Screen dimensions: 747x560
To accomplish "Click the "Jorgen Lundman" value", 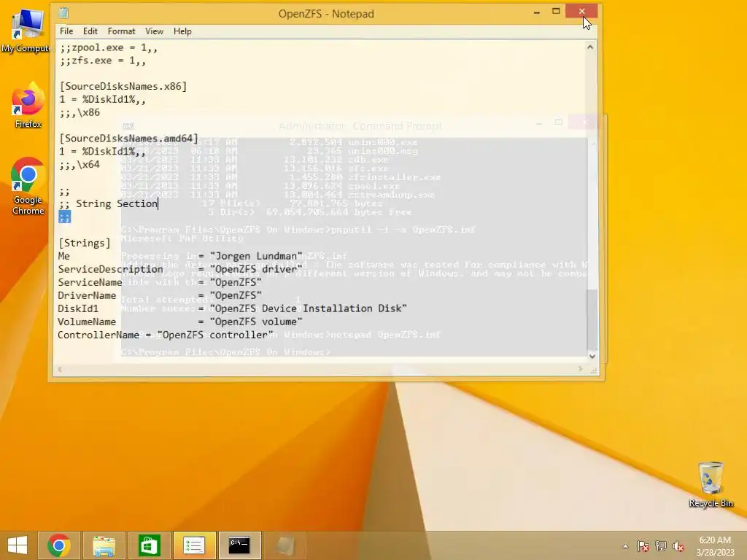I will click(x=256, y=256).
